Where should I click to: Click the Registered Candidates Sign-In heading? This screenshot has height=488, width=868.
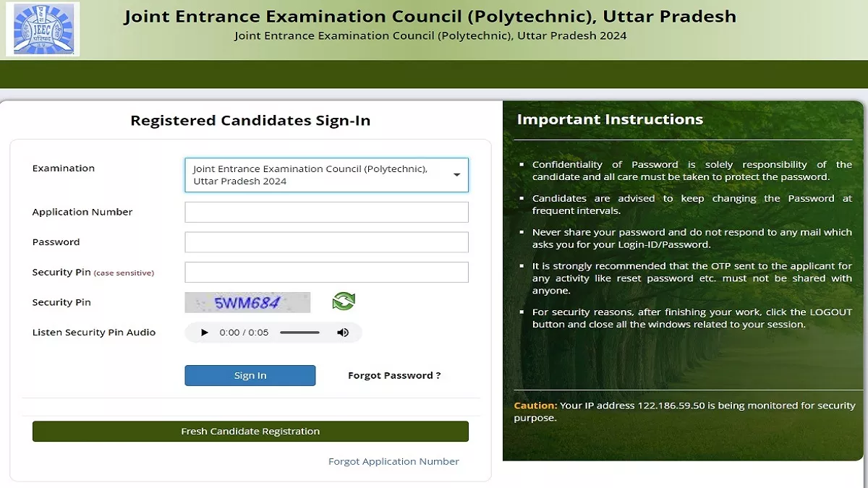point(250,121)
